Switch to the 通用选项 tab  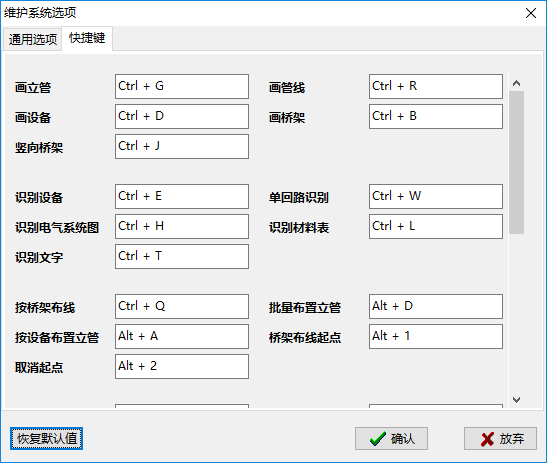click(33, 39)
